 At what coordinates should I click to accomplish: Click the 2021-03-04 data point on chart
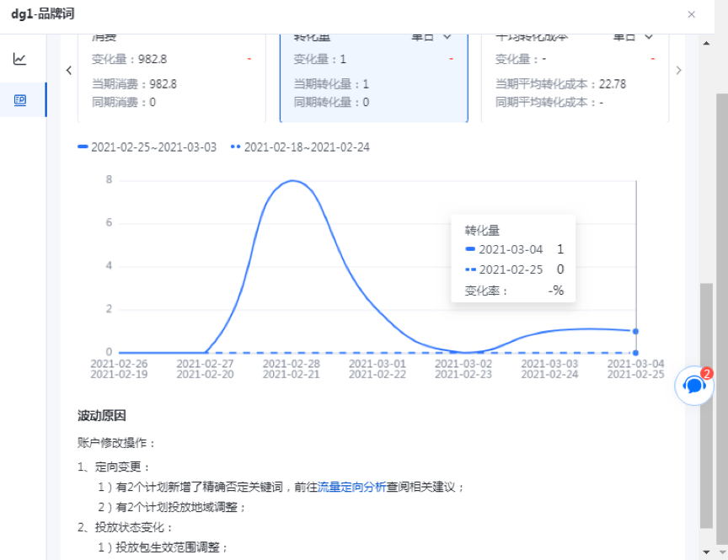(635, 331)
